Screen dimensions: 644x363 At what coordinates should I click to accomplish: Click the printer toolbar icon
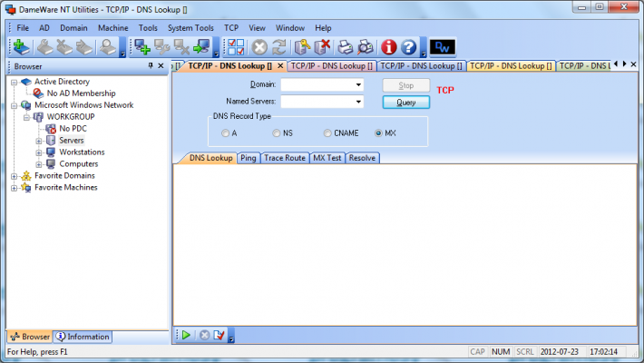(x=345, y=47)
